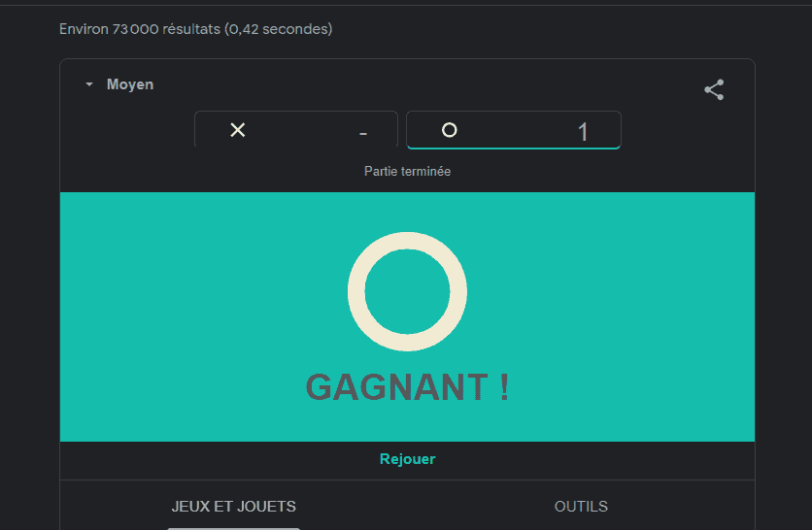
Task: Click the Environ 73 000 résultats text
Action: pos(140,29)
